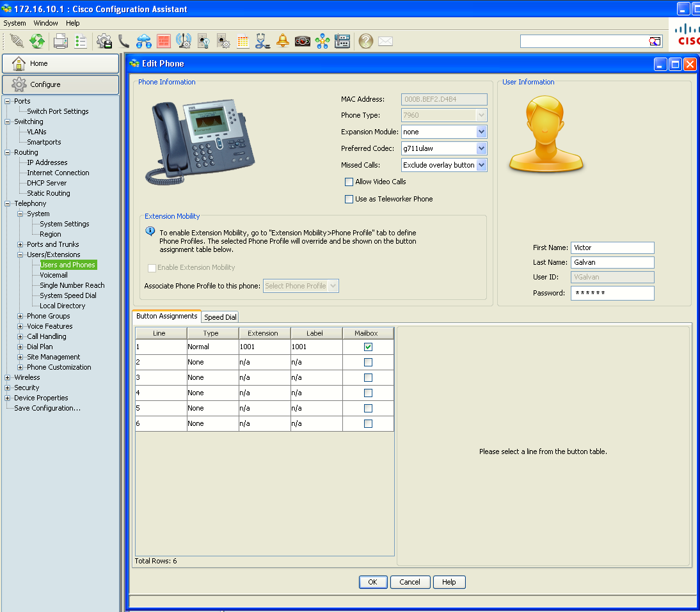Click the Print icon in toolbar
This screenshot has height=612, width=700.
[61, 41]
